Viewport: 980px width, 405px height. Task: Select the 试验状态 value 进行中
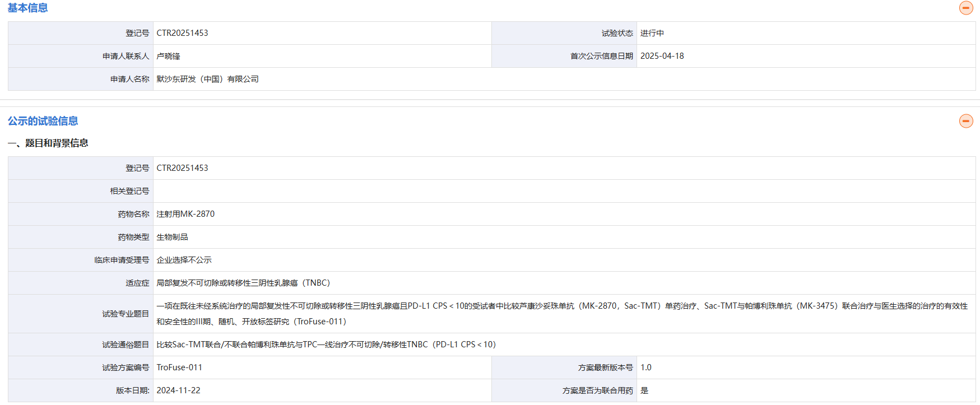[652, 33]
